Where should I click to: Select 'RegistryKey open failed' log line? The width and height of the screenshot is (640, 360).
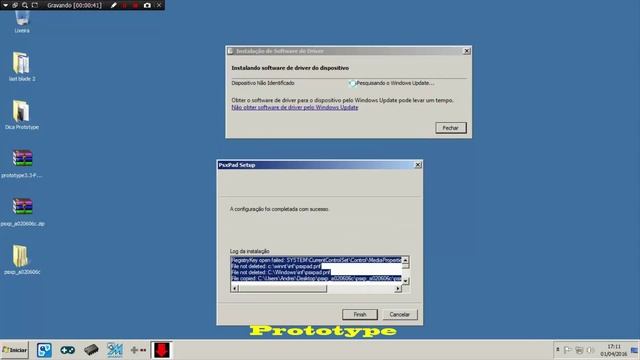pos(316,260)
